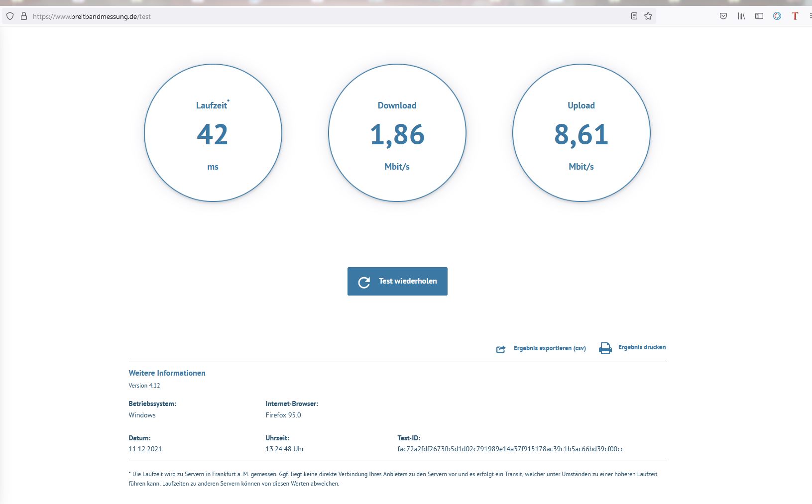
Task: Open the Firefox library menu
Action: (741, 16)
